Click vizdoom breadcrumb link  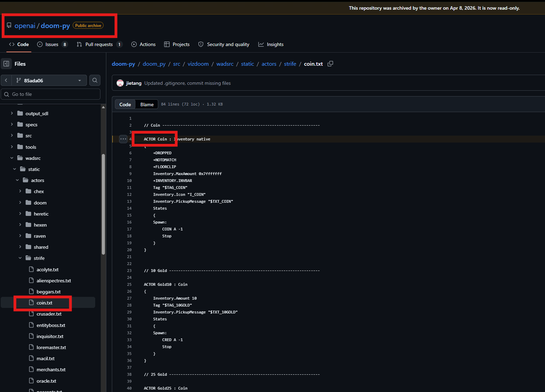pyautogui.click(x=198, y=64)
